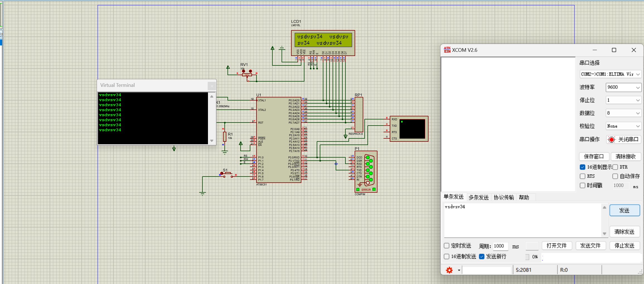644x284 pixels.
Task: Select the R1 10k resistor
Action: pos(224,137)
